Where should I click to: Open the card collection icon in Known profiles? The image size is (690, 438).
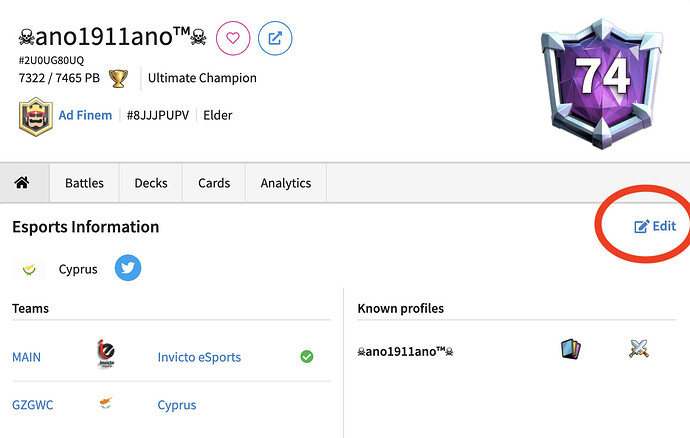[571, 349]
